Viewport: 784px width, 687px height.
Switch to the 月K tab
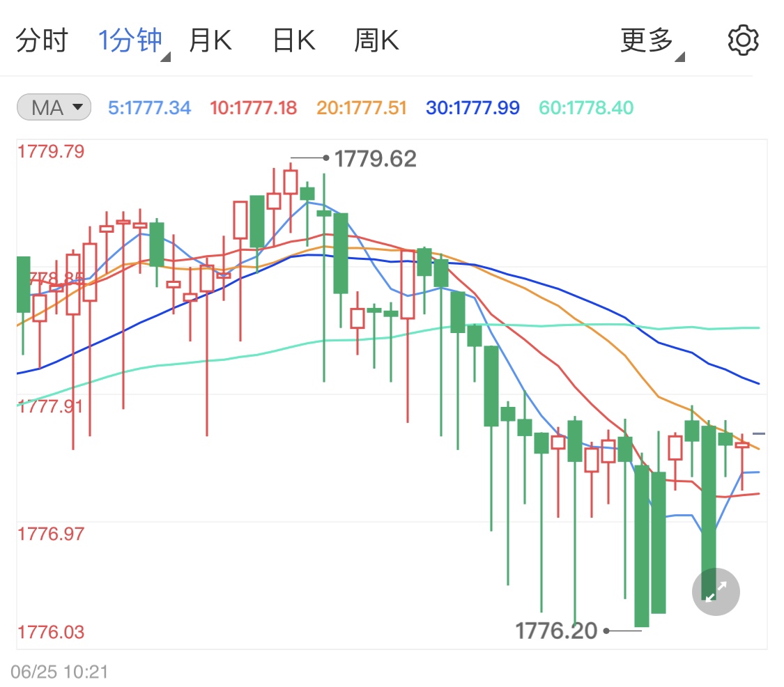(210, 40)
